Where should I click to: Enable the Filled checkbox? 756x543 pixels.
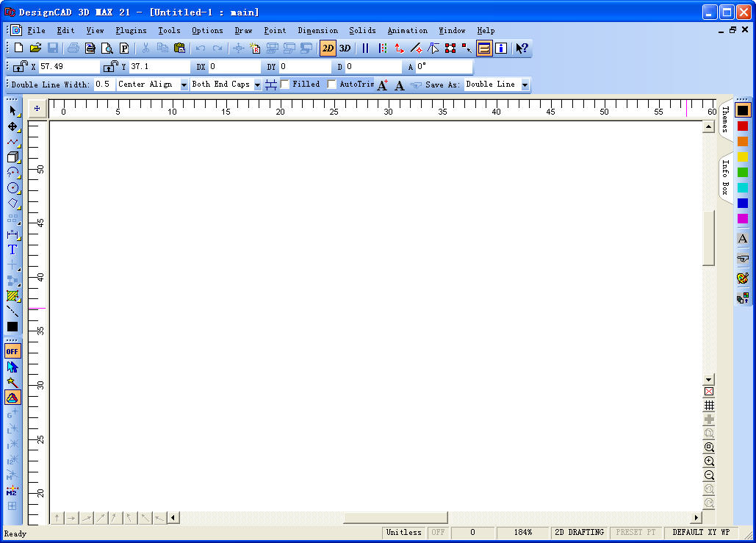(x=285, y=84)
